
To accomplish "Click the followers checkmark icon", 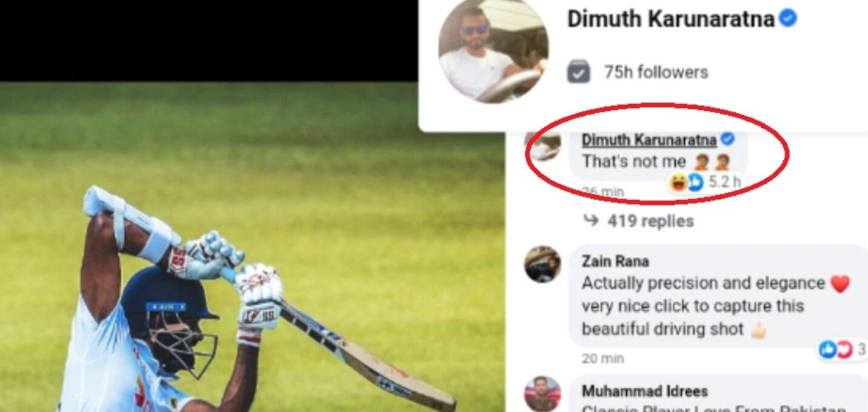I will point(578,73).
